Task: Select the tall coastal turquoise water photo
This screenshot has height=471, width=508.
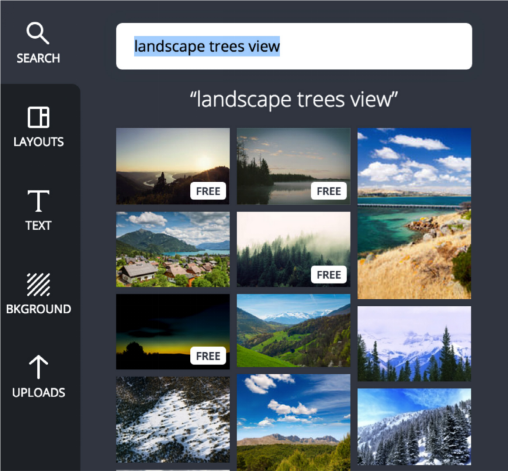Action: click(x=414, y=213)
